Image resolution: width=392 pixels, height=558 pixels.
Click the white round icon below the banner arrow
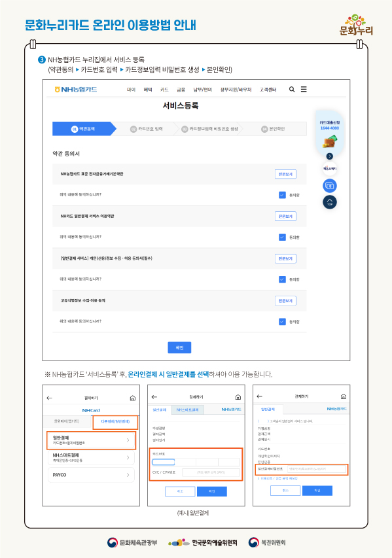(x=330, y=169)
